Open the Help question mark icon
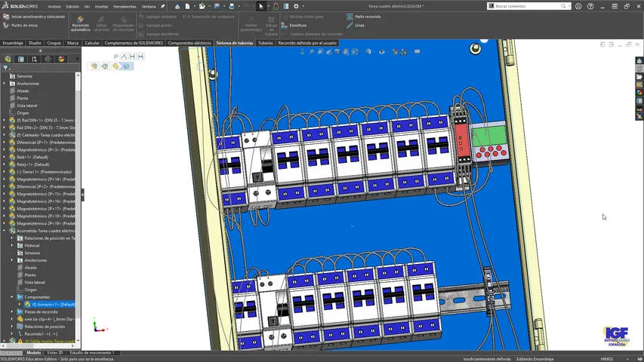 [590, 6]
